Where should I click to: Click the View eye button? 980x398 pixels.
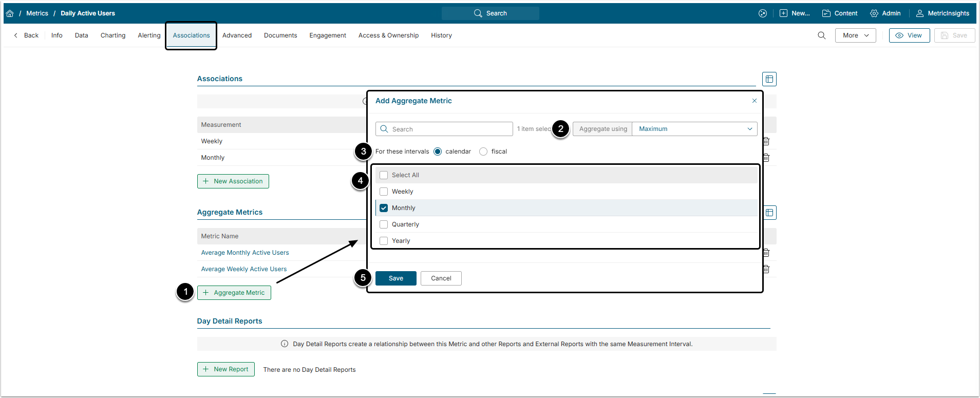tap(909, 35)
